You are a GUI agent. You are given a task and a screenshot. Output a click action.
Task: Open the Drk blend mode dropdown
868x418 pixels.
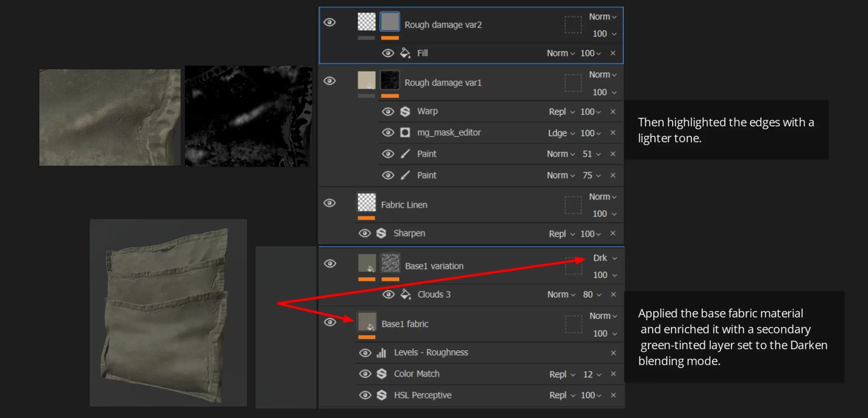(x=605, y=258)
